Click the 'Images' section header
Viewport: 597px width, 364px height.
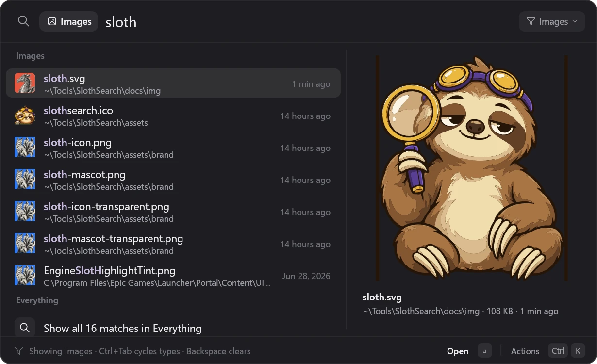(x=30, y=56)
